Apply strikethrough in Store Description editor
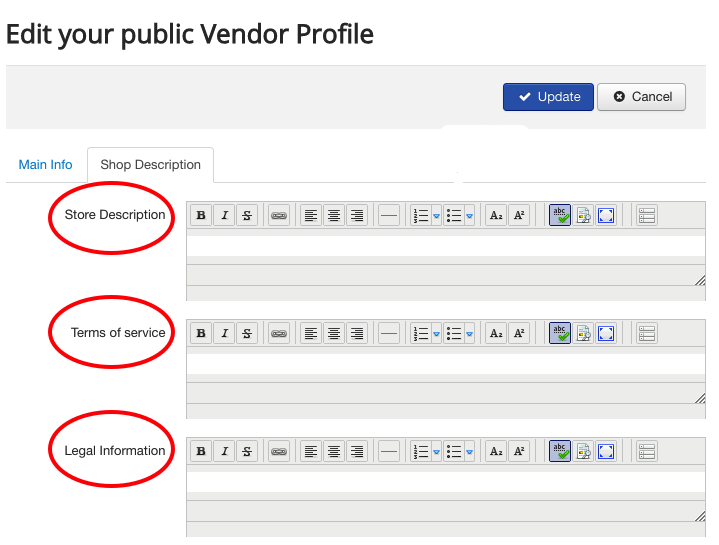 coord(247,215)
